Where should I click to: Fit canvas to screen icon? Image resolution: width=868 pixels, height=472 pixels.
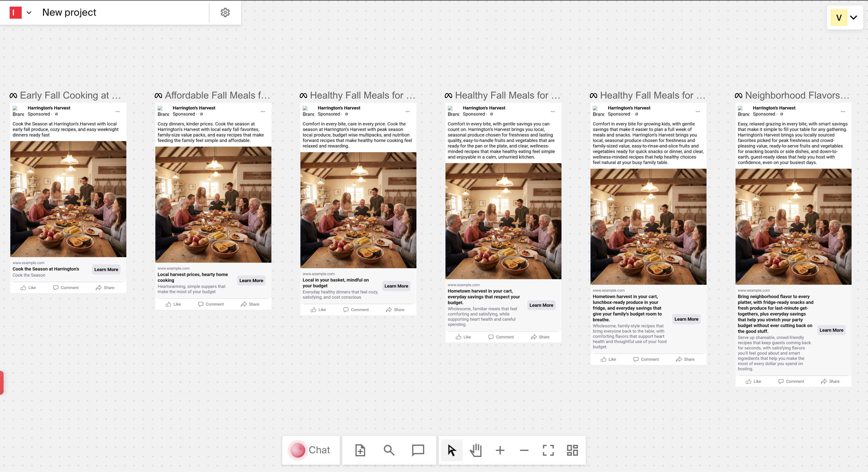click(x=548, y=450)
